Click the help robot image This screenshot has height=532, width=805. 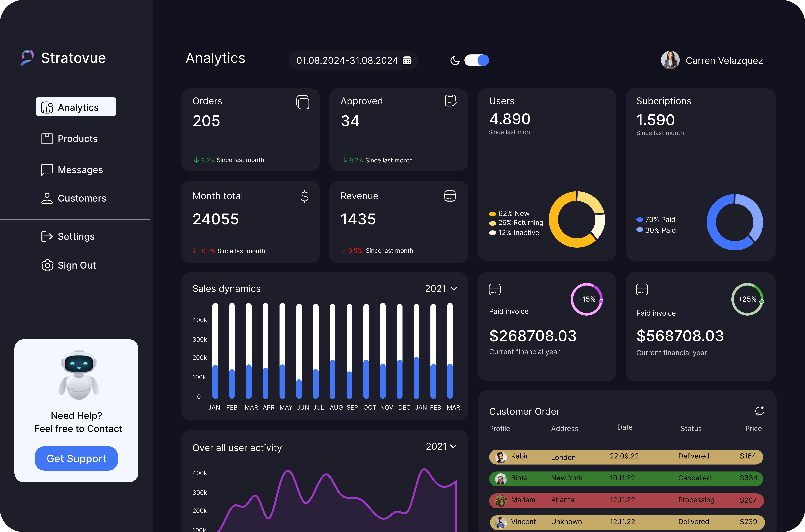click(79, 375)
